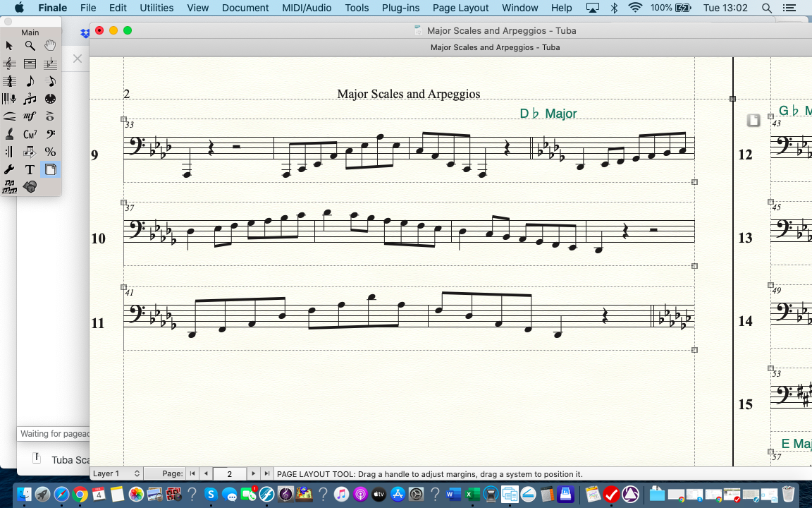Activate the Text tool

pos(30,169)
